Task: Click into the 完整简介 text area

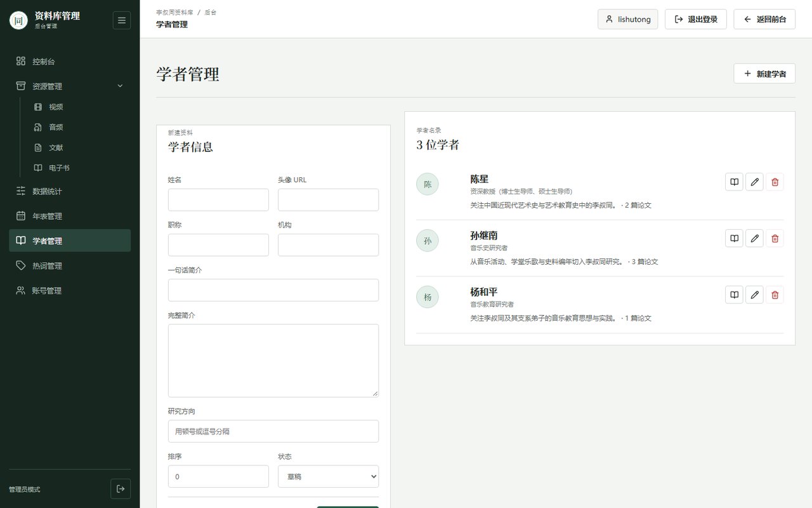Action: (273, 361)
